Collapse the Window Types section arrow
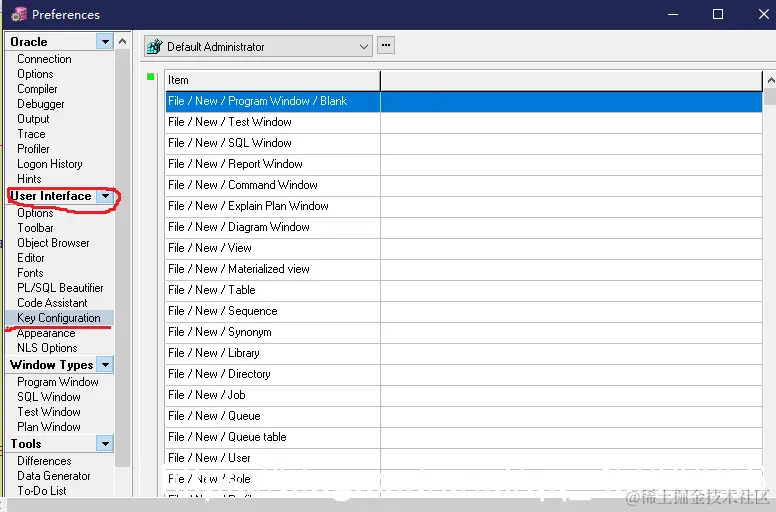Screen dimensions: 776x512 pos(105,365)
